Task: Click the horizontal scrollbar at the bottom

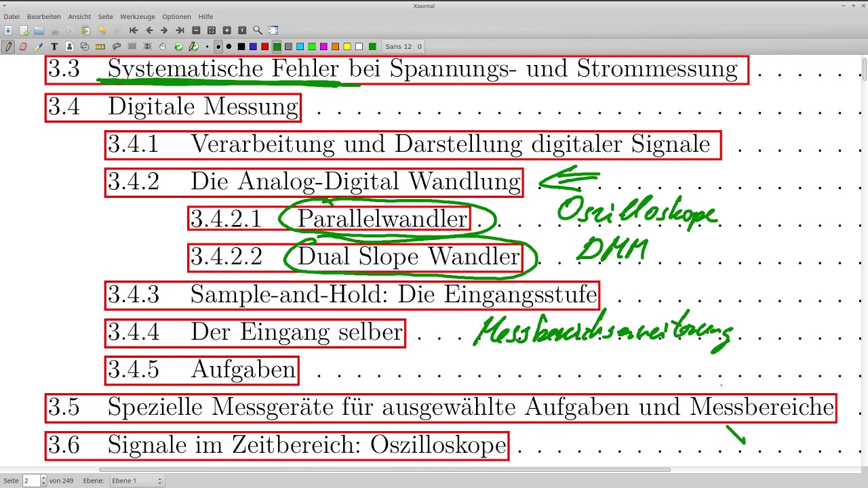Action: point(384,469)
